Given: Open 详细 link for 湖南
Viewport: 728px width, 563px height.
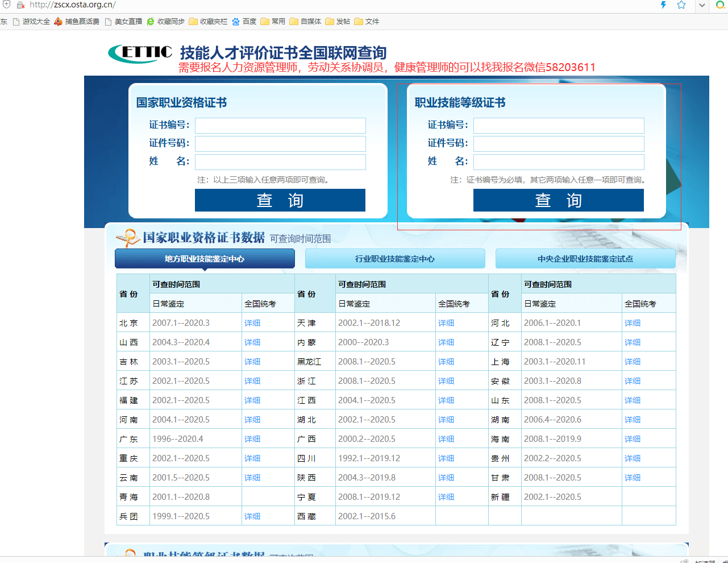Looking at the screenshot, I should click(633, 420).
